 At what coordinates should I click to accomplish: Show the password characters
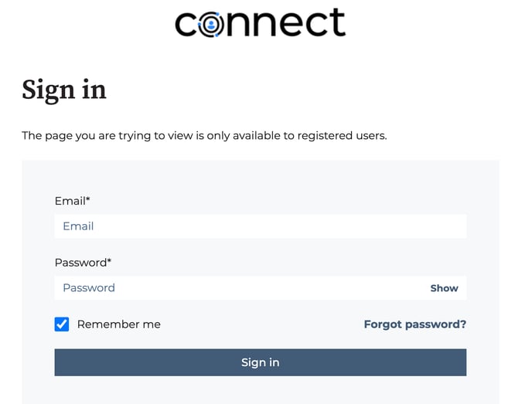coord(444,288)
